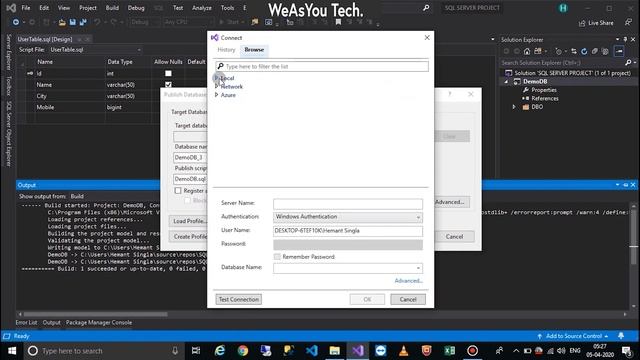Click the Test Connection button

click(239, 299)
